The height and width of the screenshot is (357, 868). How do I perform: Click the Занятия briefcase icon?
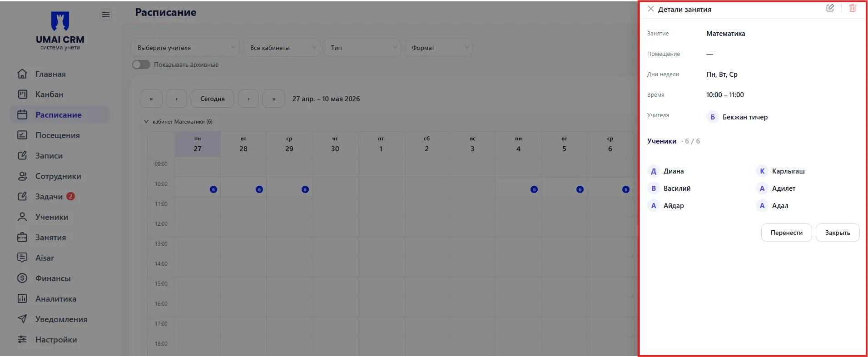click(x=22, y=237)
